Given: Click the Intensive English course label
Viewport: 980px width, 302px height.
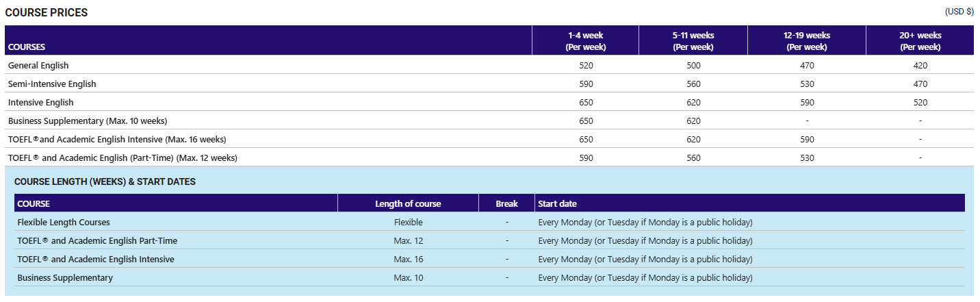Looking at the screenshot, I should (x=41, y=103).
